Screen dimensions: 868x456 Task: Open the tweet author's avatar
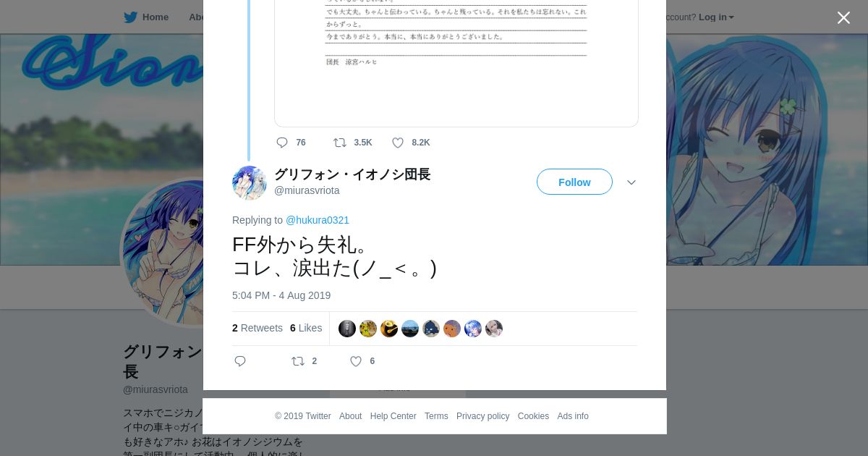(x=250, y=182)
